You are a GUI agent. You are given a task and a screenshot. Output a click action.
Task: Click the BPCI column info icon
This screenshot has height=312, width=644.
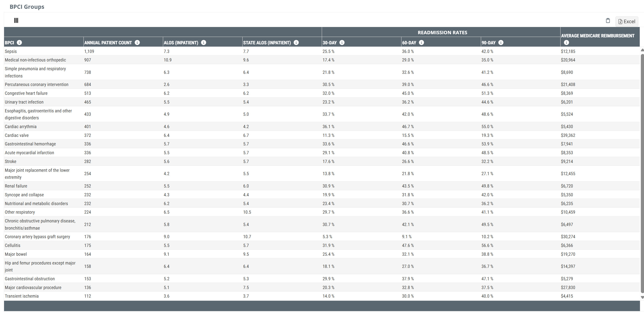click(19, 43)
